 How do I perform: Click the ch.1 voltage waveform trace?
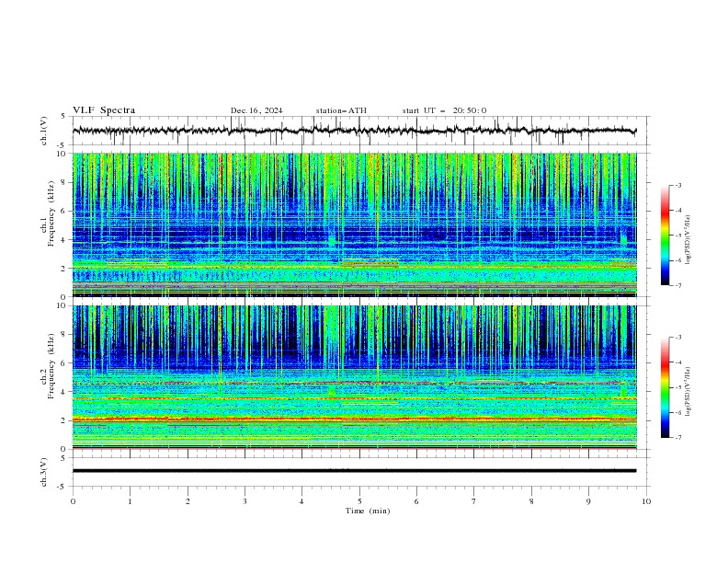point(354,131)
